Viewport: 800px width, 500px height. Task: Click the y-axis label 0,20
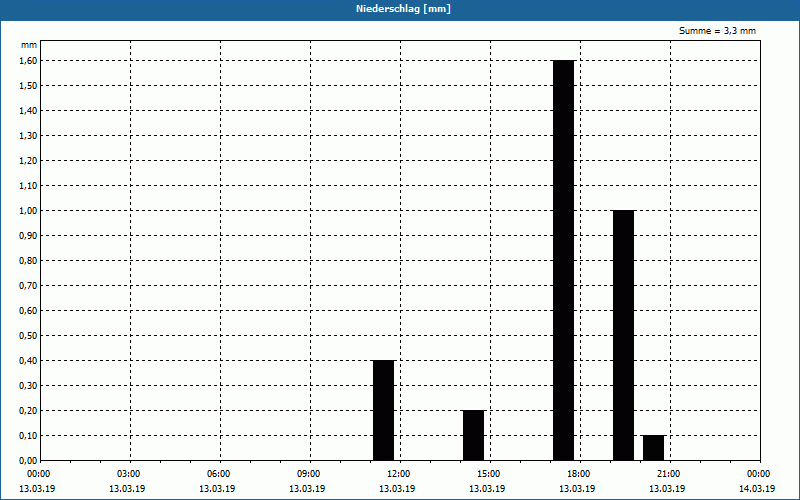[28, 410]
